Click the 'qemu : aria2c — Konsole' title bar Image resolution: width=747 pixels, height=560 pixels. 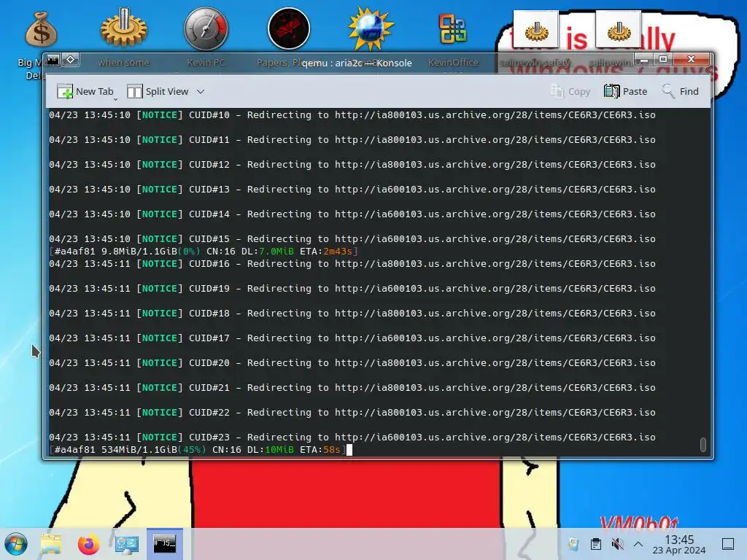pyautogui.click(x=356, y=63)
